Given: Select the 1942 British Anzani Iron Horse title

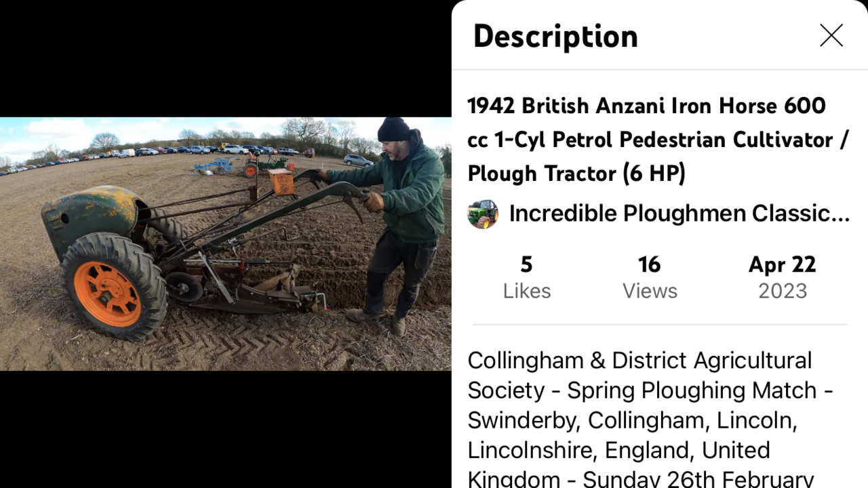Looking at the screenshot, I should pyautogui.click(x=658, y=140).
